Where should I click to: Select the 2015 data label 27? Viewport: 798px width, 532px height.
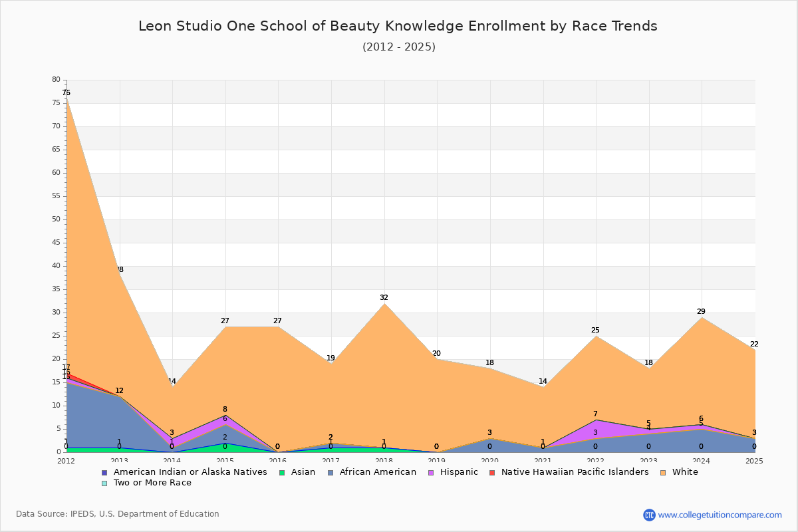point(225,321)
